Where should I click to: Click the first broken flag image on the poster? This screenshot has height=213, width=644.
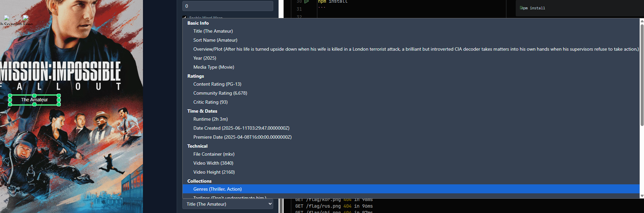(7, 18)
